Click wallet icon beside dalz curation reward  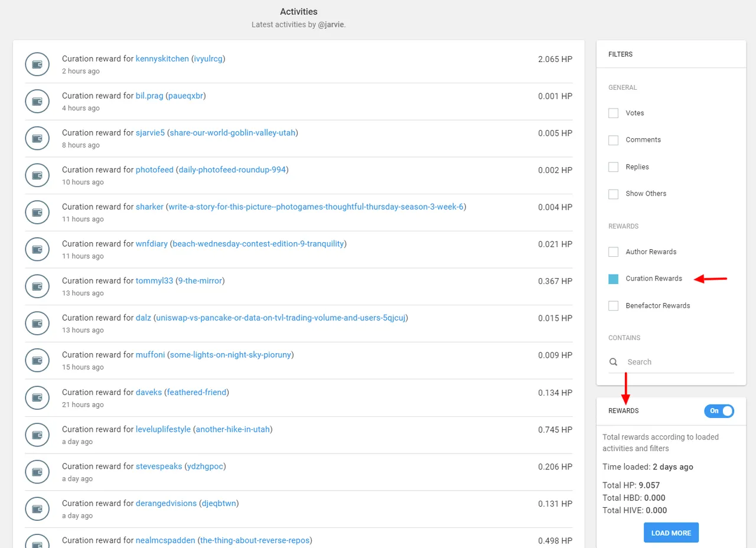click(x=37, y=324)
